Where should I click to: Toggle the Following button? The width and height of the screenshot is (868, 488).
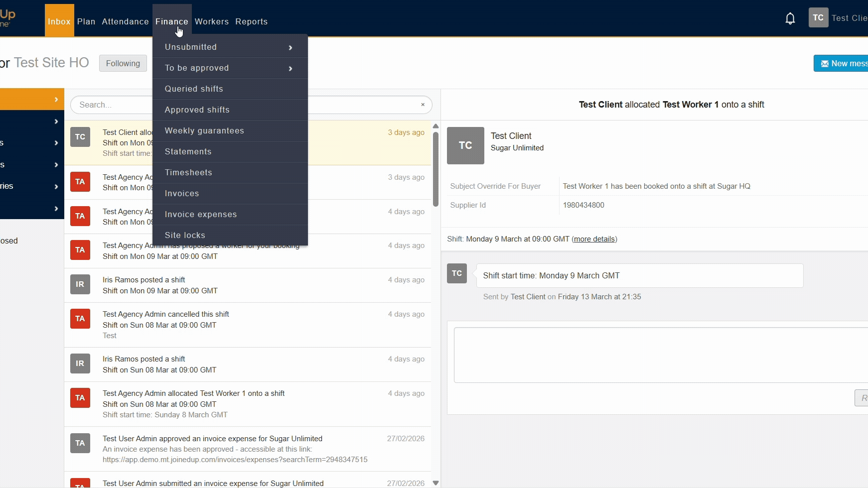123,63
